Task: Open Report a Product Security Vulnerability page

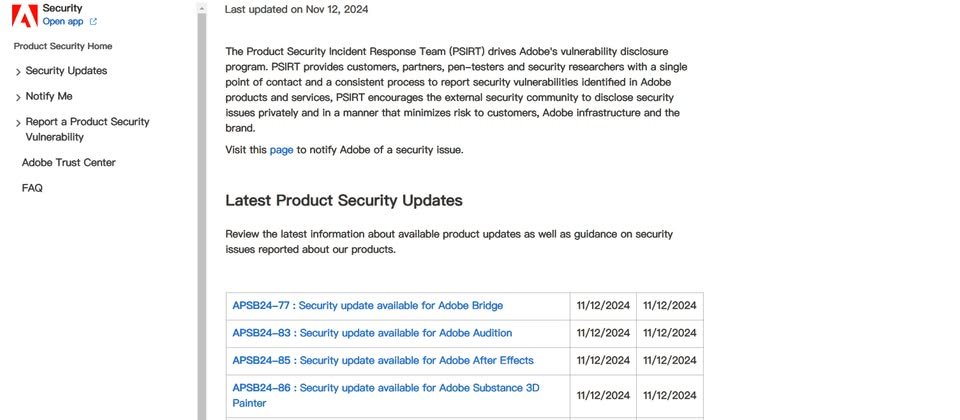Action: click(x=87, y=129)
